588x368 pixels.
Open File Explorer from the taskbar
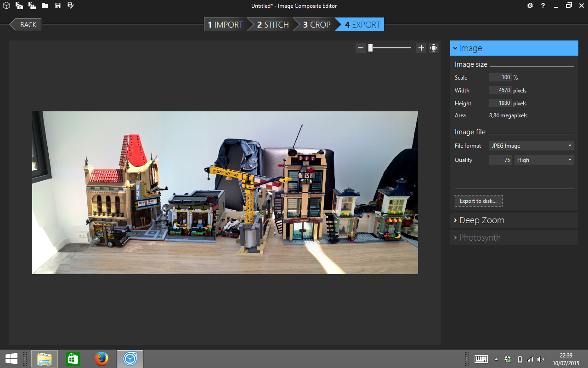click(45, 359)
